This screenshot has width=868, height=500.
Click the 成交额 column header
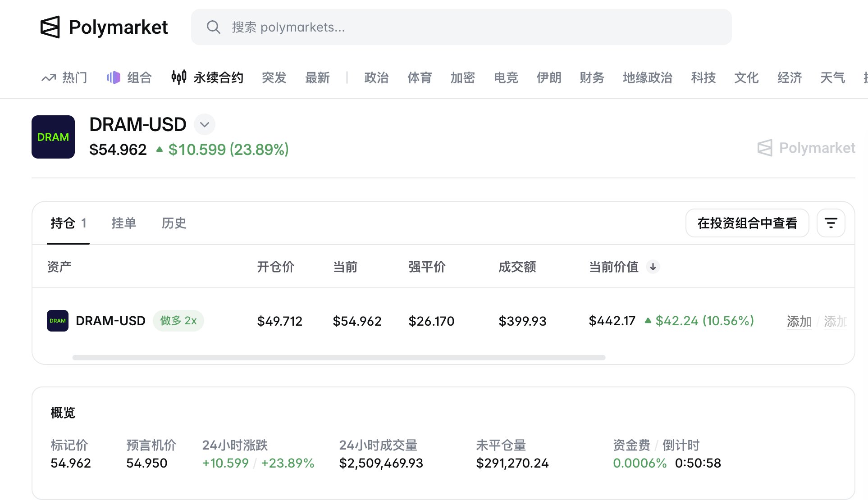tap(517, 267)
